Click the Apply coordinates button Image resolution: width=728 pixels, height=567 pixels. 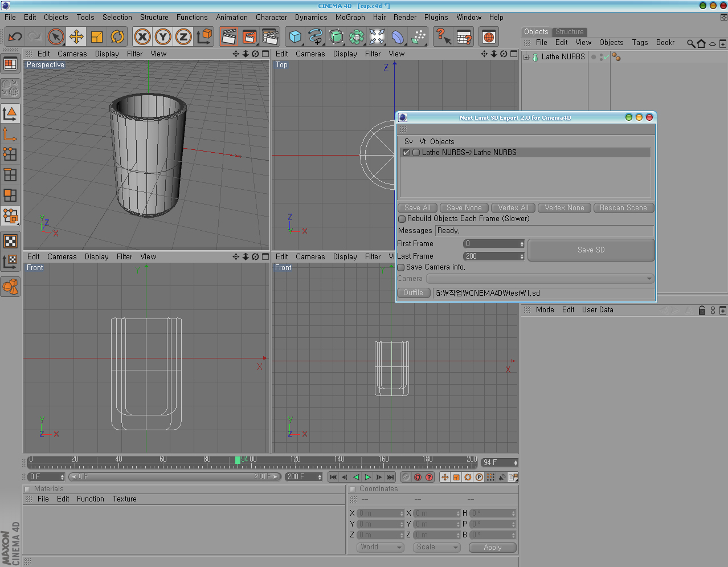click(x=493, y=547)
